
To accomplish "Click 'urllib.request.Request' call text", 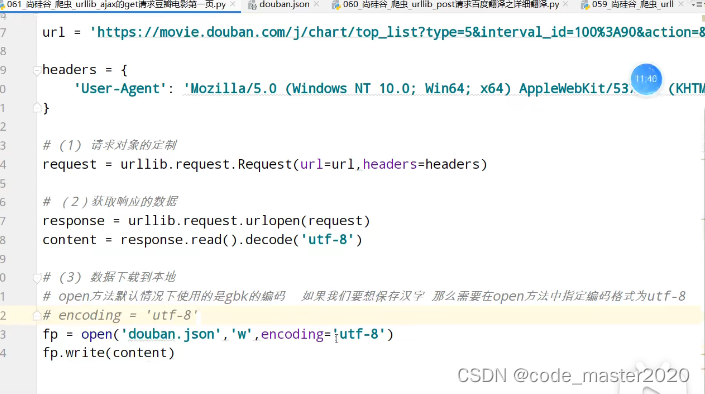I will click(206, 165).
